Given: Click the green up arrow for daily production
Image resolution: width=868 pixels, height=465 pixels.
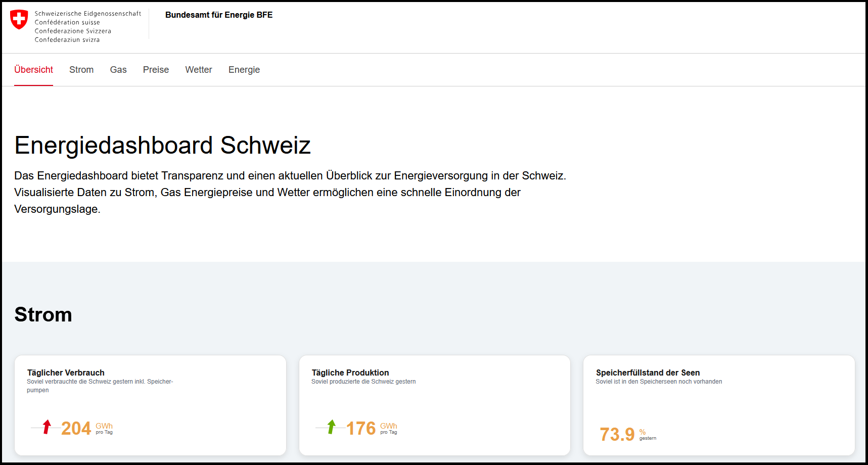Looking at the screenshot, I should coord(332,427).
